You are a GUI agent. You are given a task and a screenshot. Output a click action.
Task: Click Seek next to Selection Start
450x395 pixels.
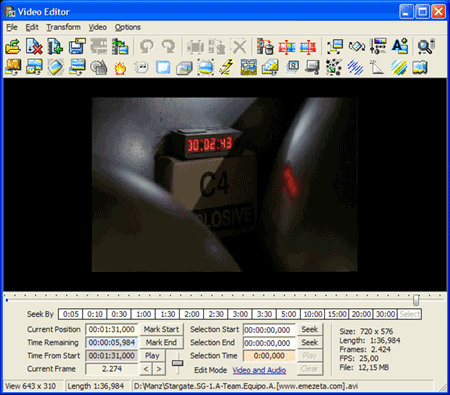tap(310, 329)
